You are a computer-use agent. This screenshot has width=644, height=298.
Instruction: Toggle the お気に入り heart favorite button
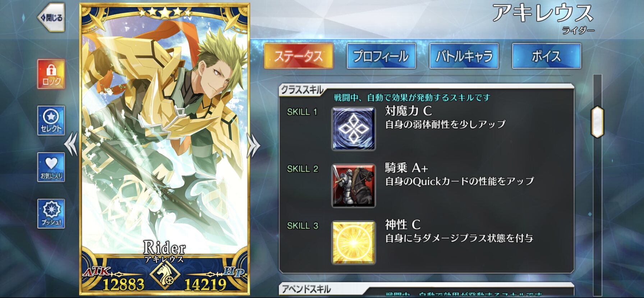51,167
